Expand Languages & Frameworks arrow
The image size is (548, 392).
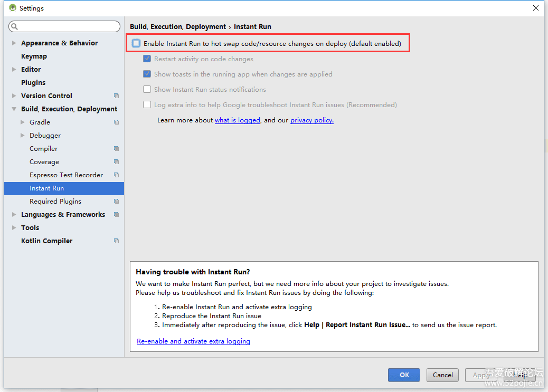point(14,215)
